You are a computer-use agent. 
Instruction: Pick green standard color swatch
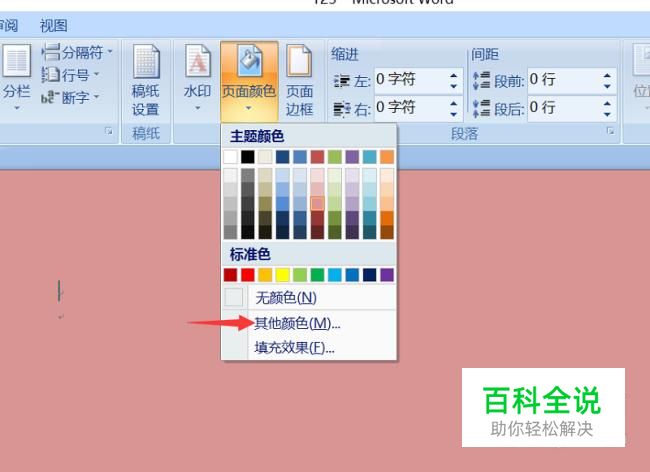point(317,275)
